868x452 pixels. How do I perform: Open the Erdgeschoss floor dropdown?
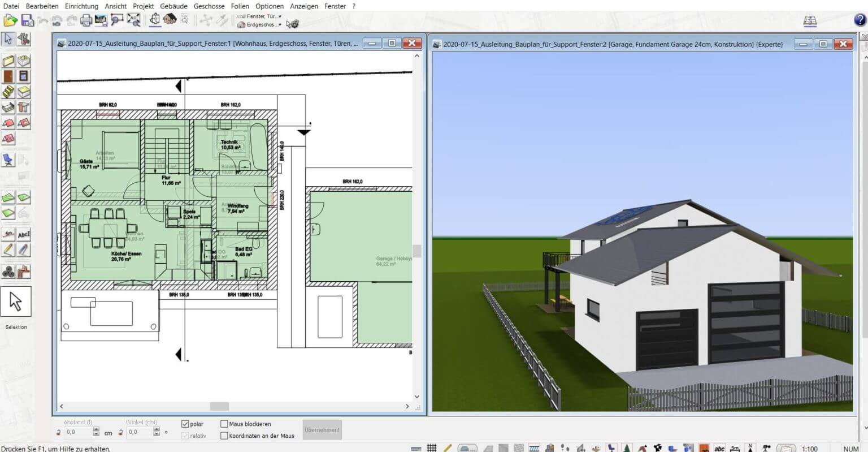[x=260, y=24]
